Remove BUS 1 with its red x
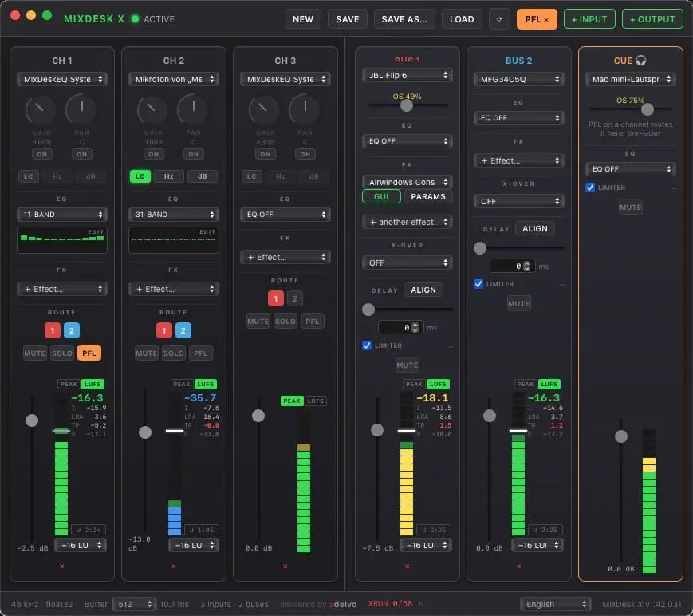Image resolution: width=693 pixels, height=616 pixels. [x=407, y=566]
